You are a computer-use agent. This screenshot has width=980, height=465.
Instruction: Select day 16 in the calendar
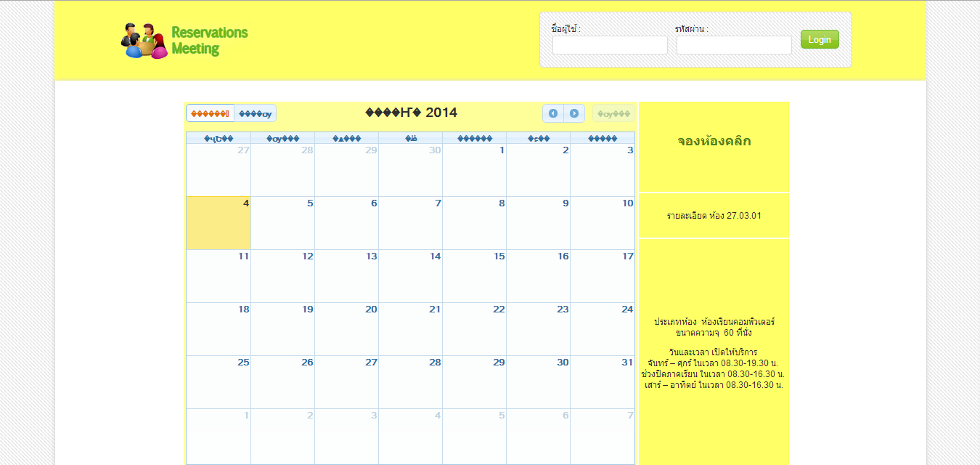[538, 276]
